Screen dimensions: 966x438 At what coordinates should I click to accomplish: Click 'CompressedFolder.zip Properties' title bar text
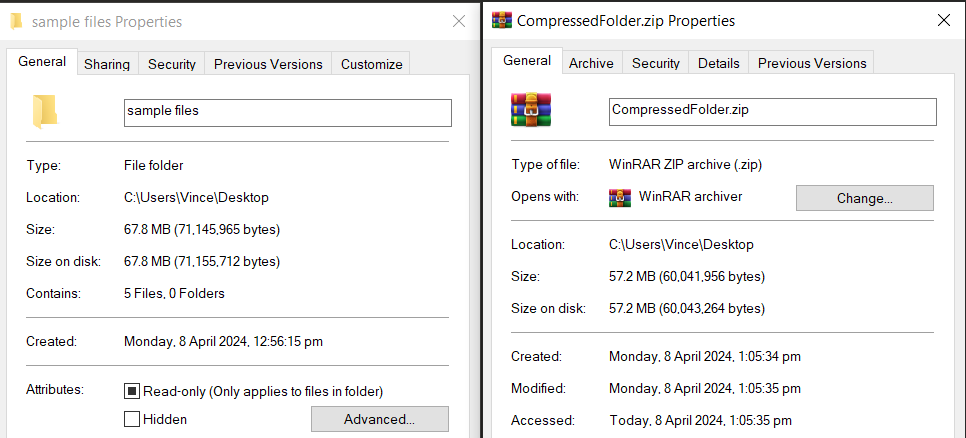coord(626,21)
